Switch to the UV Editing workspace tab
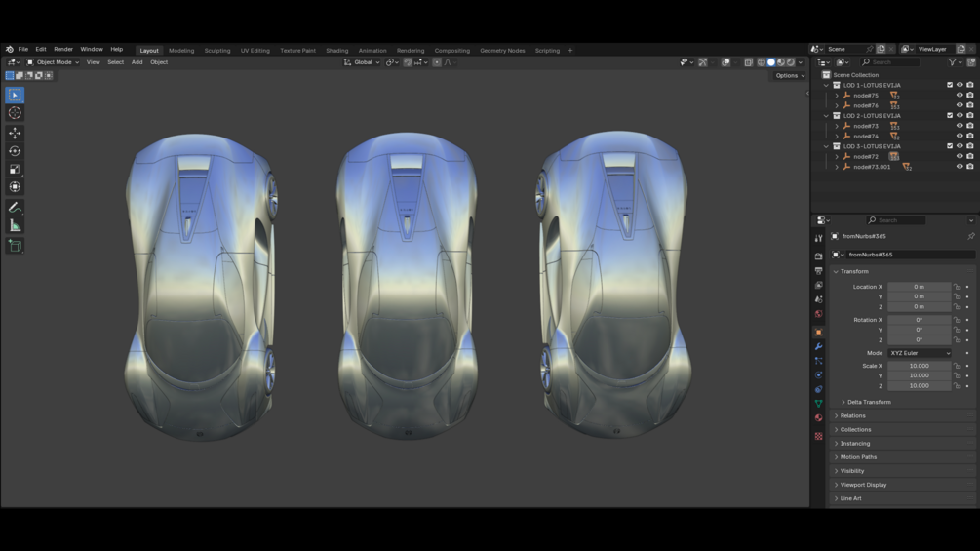The width and height of the screenshot is (980, 551). [x=255, y=51]
